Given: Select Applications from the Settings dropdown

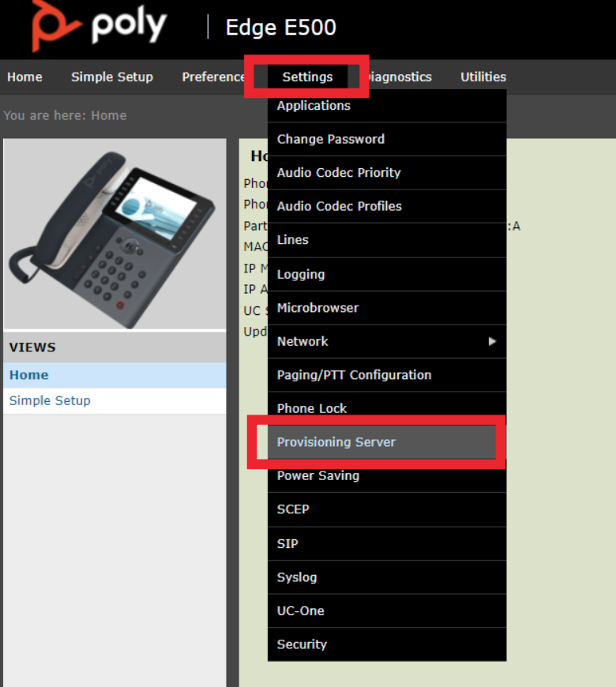Looking at the screenshot, I should coord(387,106).
